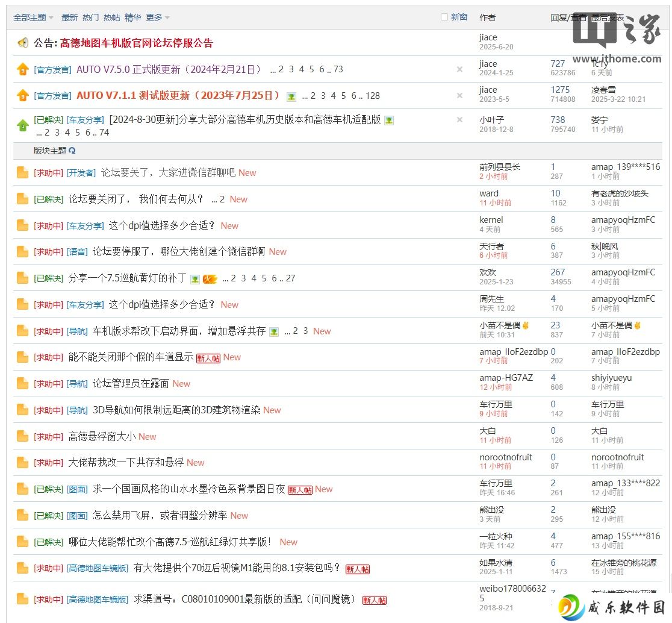Select the 热帖 filter tab
Image resolution: width=672 pixels, height=623 pixels.
pos(111,17)
